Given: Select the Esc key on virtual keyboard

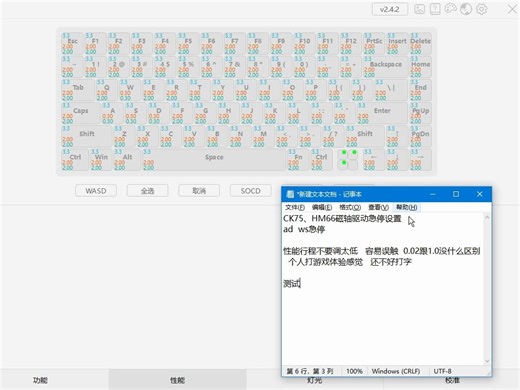Looking at the screenshot, I should click(72, 43).
